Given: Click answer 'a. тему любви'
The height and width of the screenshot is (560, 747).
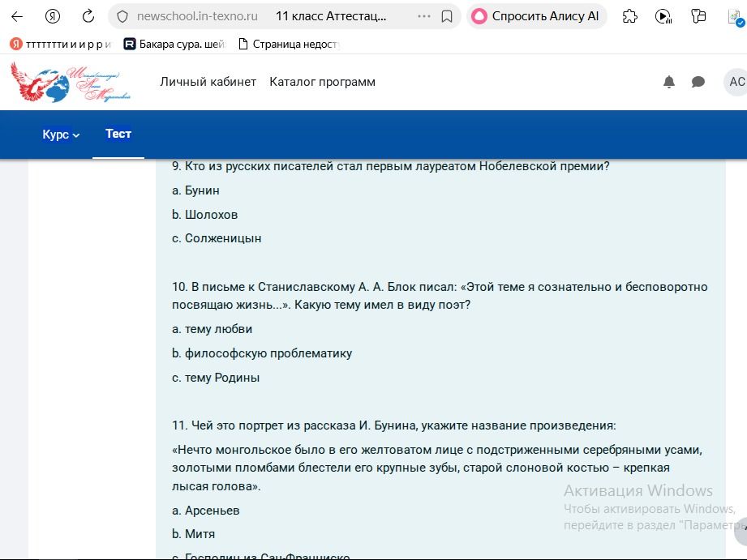Looking at the screenshot, I should 212,330.
